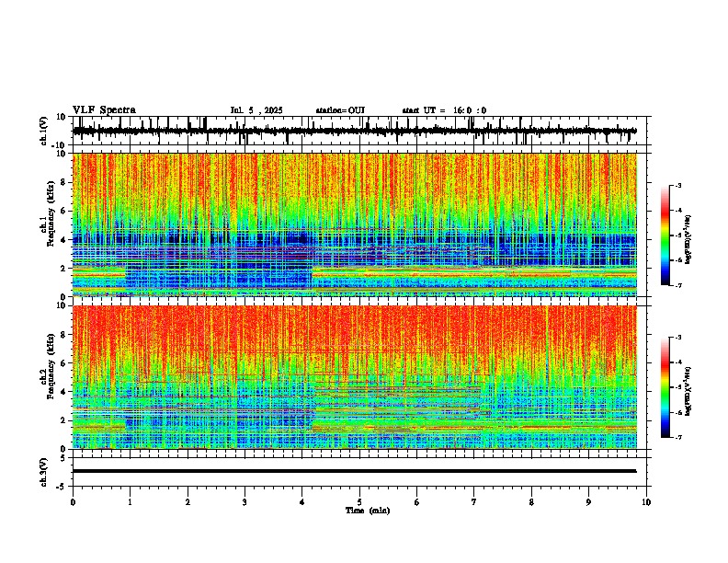Click the '6' kHz tick on ch.1 spectrogram axis

tap(63, 212)
